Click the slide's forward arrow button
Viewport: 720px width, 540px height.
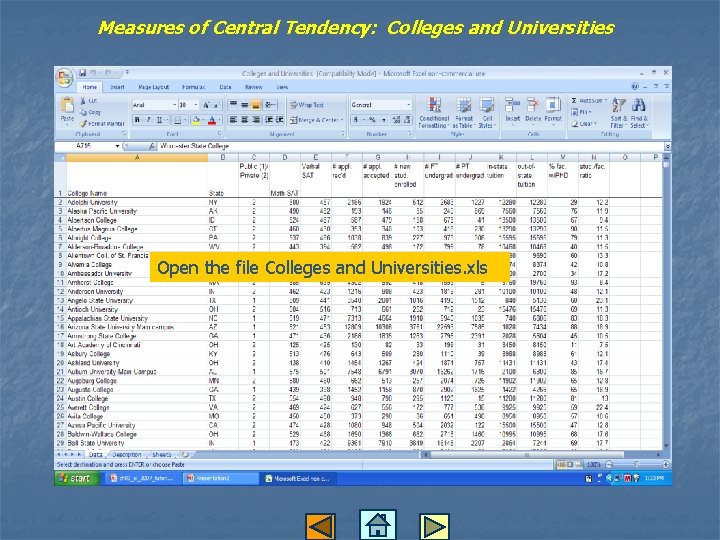434,527
